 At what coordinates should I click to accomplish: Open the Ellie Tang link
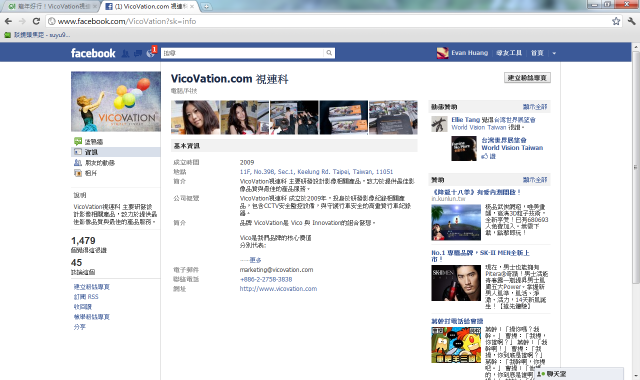[x=466, y=120]
